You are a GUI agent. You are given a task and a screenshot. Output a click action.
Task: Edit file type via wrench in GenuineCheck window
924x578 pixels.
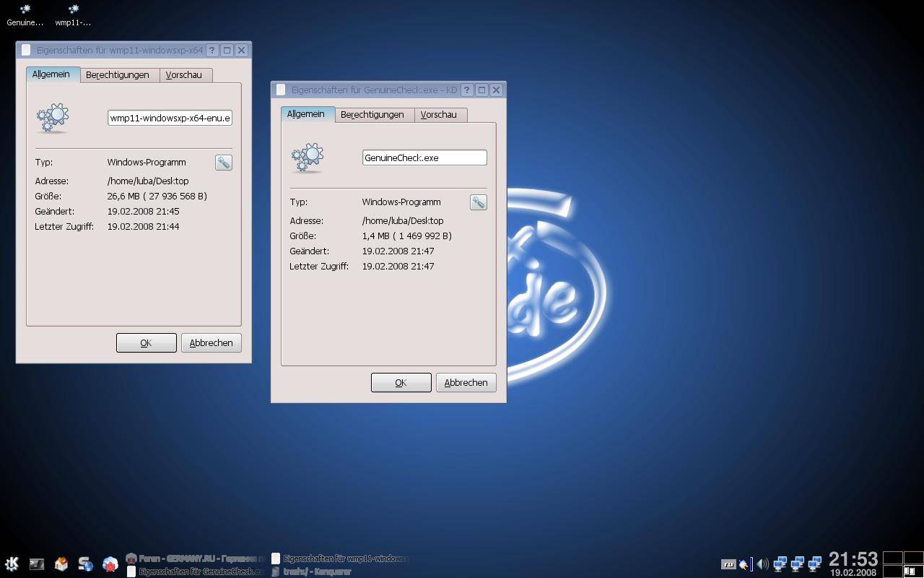tap(479, 202)
